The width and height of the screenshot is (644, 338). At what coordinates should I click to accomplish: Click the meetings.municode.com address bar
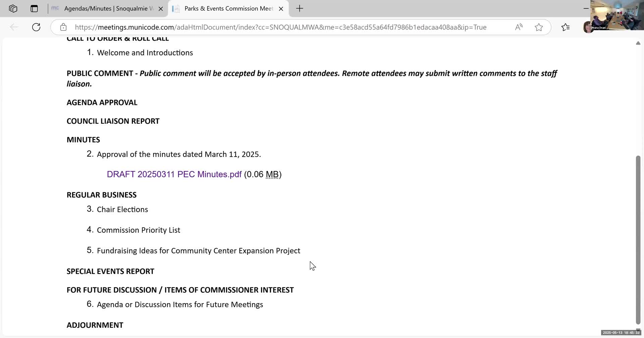pyautogui.click(x=280, y=27)
